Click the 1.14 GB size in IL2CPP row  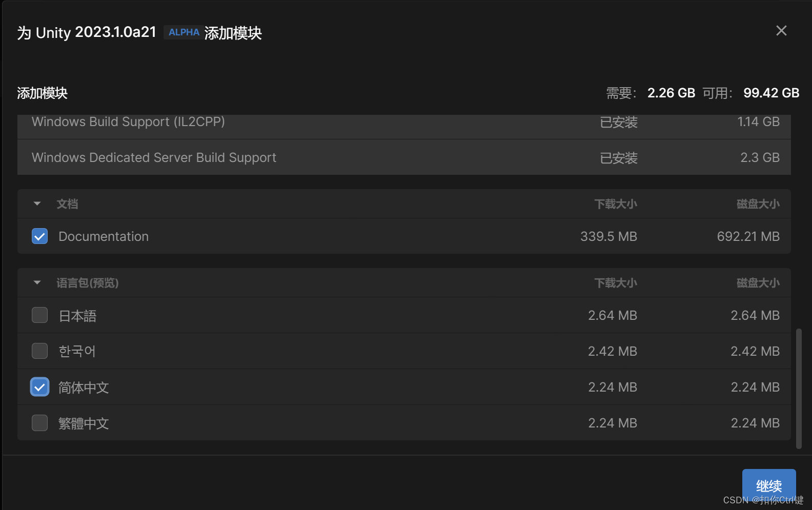[x=758, y=122]
